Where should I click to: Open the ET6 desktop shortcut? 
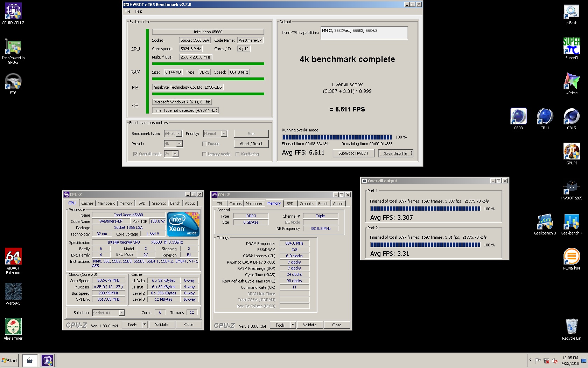[13, 84]
